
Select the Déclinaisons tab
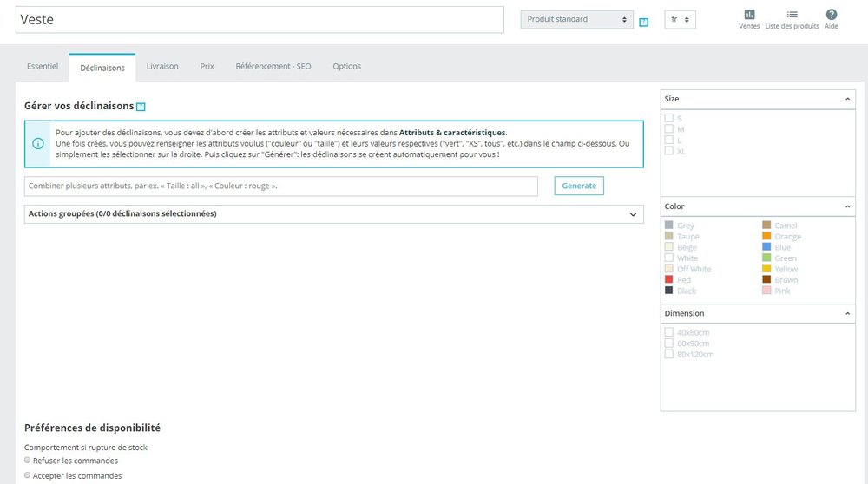tap(102, 68)
